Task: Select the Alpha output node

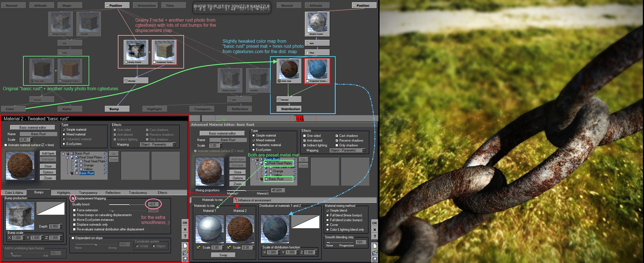Action: [70, 109]
